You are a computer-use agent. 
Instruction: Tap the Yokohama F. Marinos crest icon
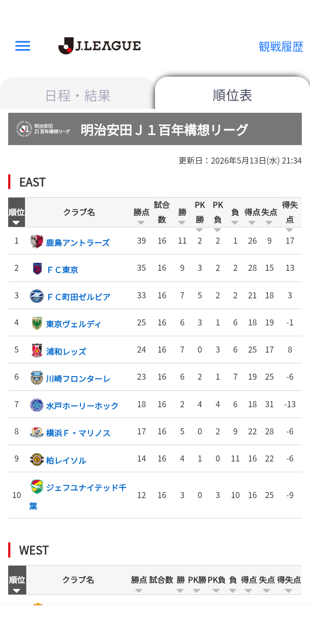[37, 432]
